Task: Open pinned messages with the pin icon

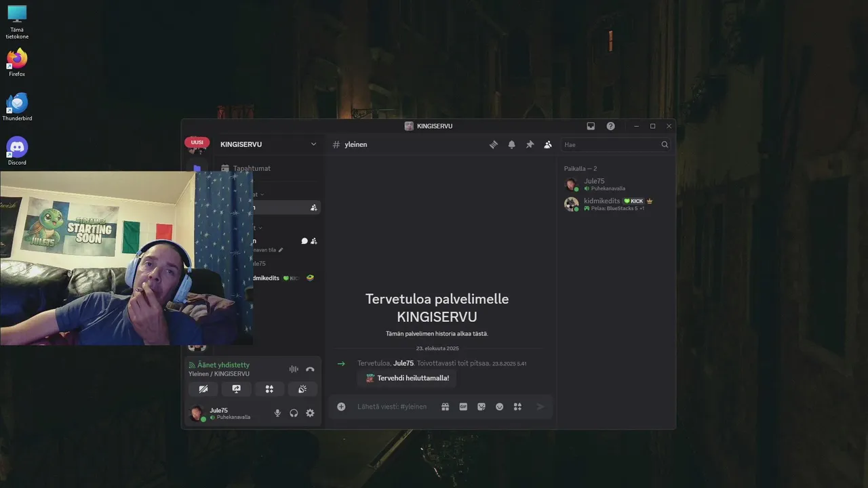Action: tap(530, 144)
